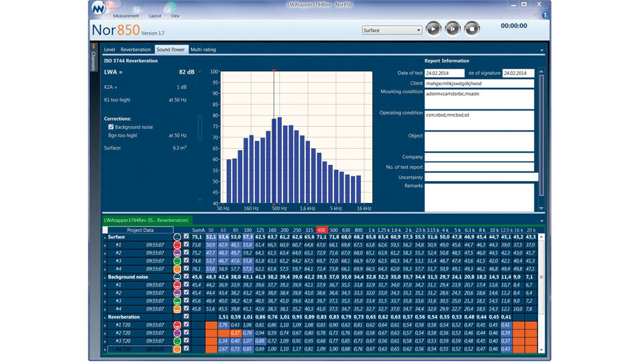Expand the #2 T20 reverberation row
644x362 pixels.
[x=105, y=333]
